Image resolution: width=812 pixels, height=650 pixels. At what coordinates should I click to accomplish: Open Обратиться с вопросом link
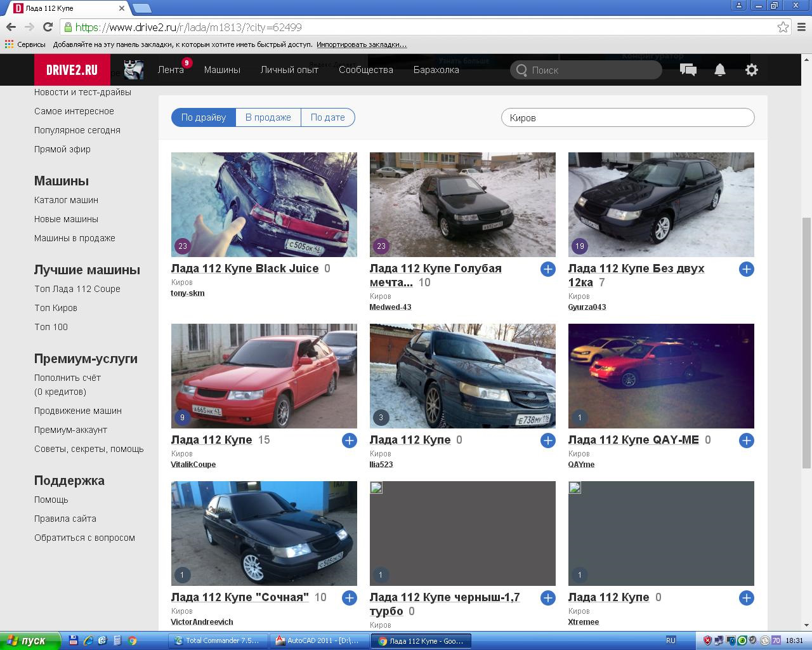click(x=84, y=538)
